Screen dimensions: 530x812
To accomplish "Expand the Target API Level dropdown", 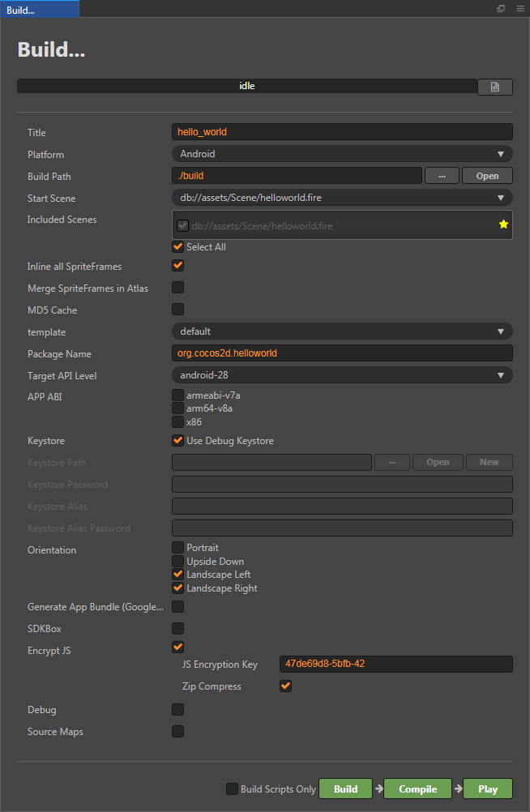I will [342, 375].
